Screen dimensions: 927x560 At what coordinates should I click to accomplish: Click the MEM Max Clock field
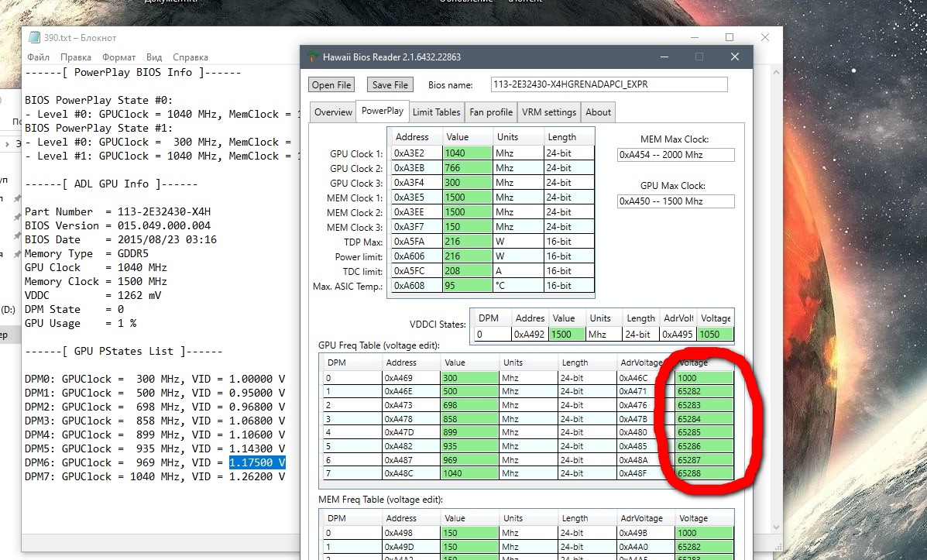[x=676, y=155]
